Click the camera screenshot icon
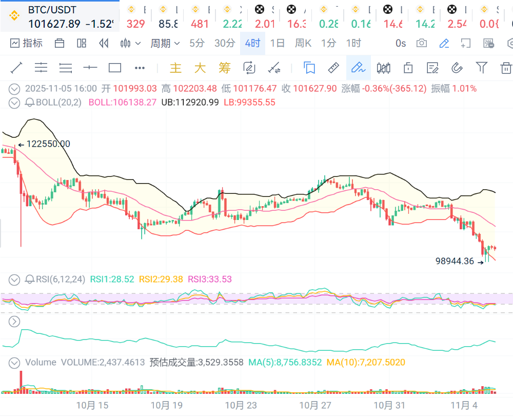 click(x=421, y=44)
